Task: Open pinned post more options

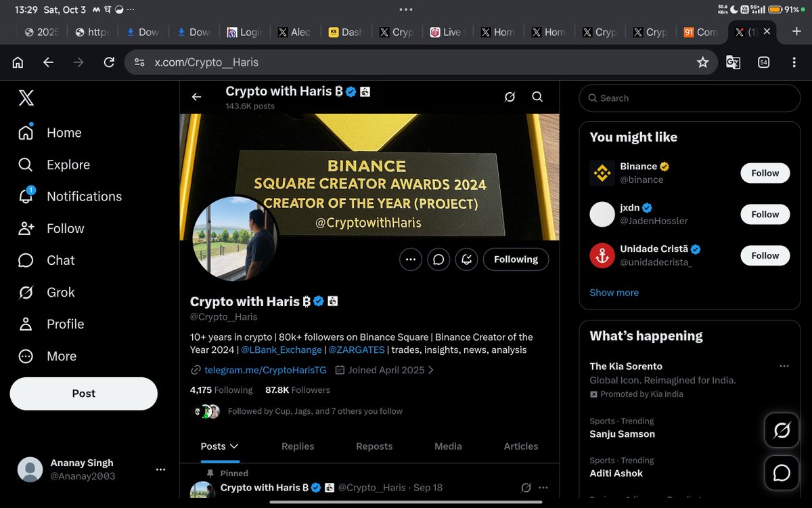Action: click(543, 488)
